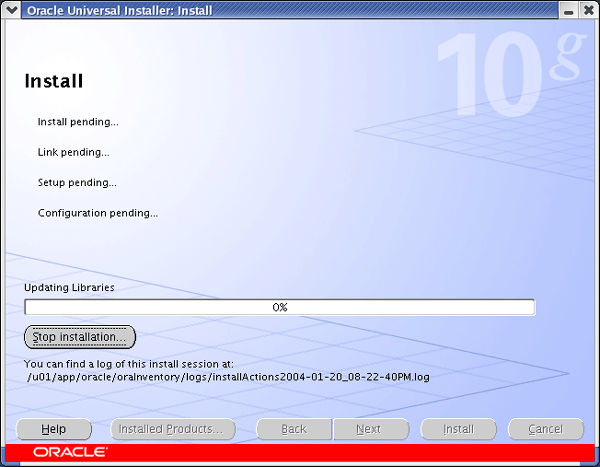The width and height of the screenshot is (600, 467).
Task: Cancel the installation wizard
Action: pos(545,429)
